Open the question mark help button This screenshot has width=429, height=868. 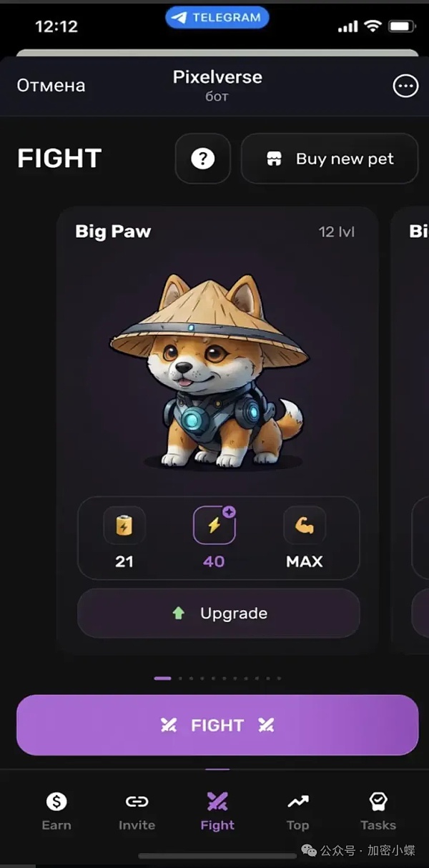(203, 159)
